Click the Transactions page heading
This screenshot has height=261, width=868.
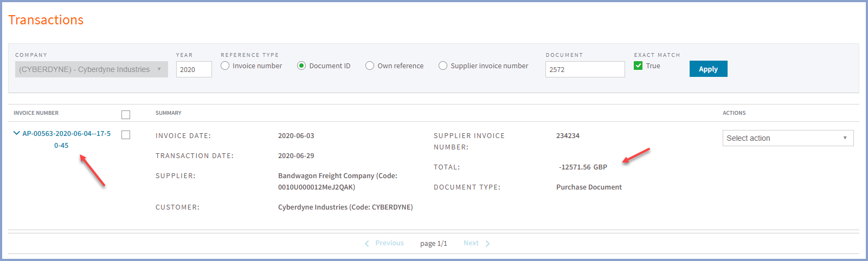point(46,20)
